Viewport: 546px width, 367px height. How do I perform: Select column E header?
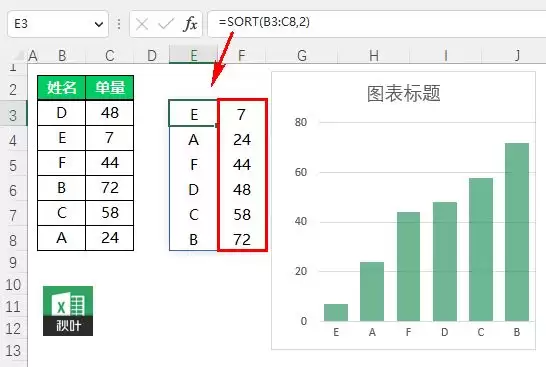coord(194,55)
